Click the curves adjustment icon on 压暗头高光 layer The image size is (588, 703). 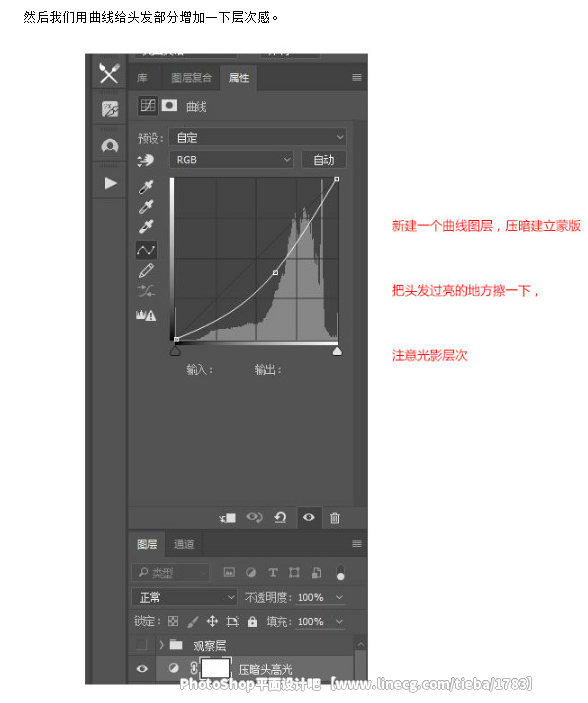click(173, 668)
